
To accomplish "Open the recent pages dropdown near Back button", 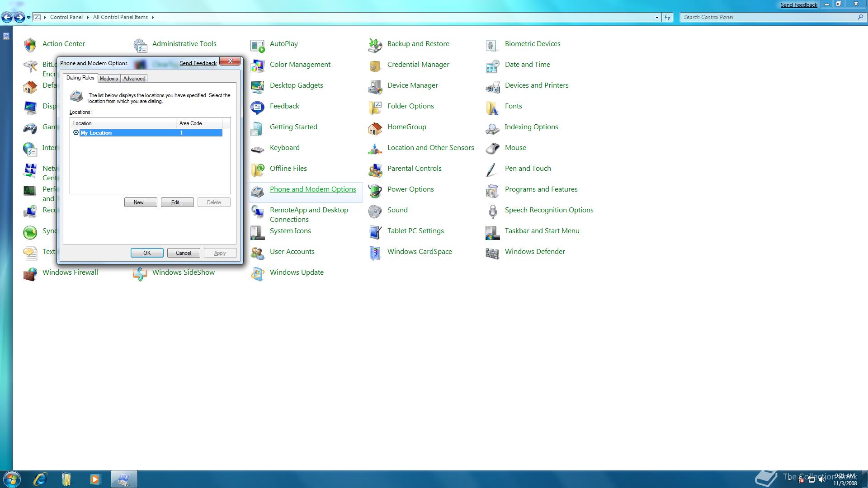I will [x=28, y=18].
